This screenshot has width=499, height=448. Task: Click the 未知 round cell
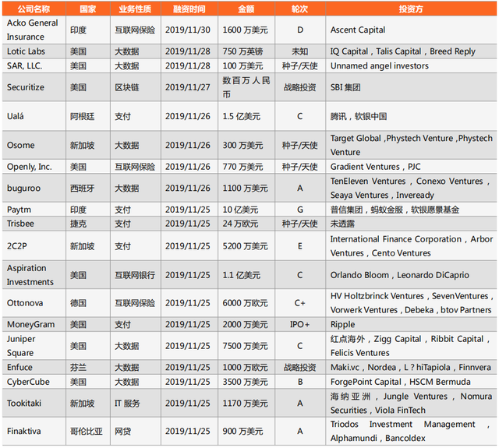click(299, 51)
